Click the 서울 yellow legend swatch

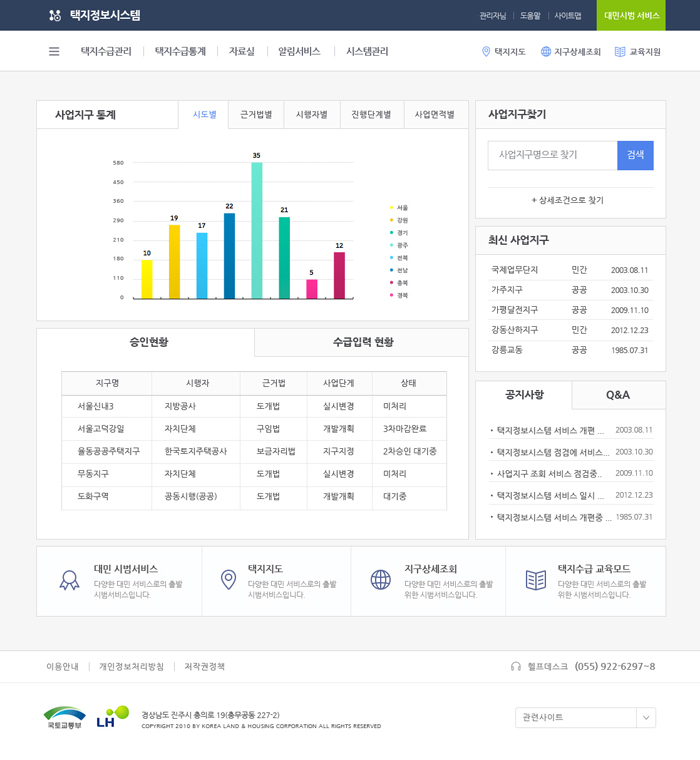coord(392,208)
